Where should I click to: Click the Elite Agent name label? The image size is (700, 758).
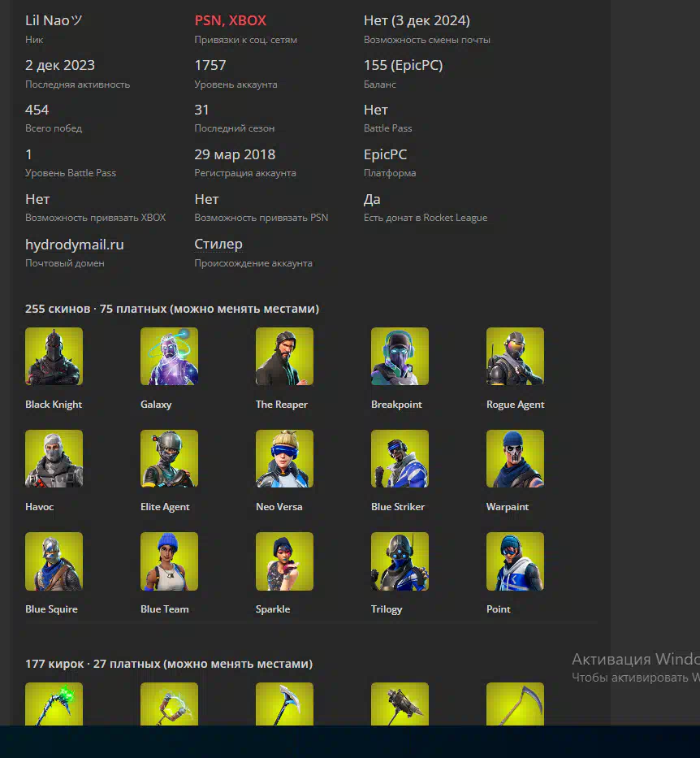[x=165, y=507]
